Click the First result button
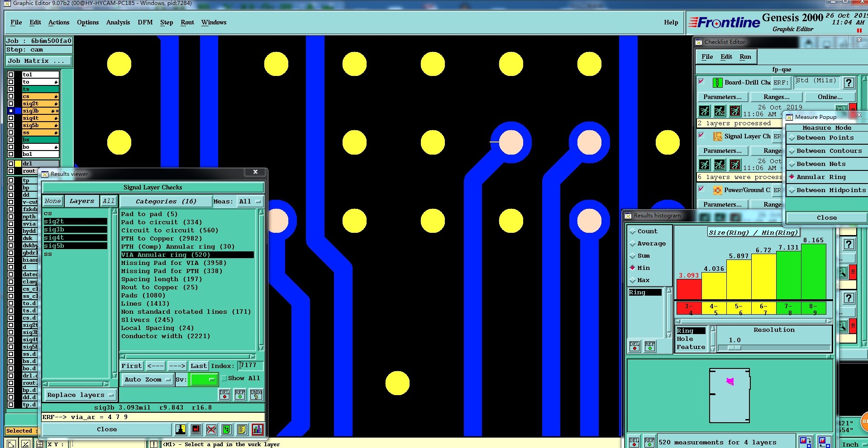Screen dimensions: 868x448 tap(131, 366)
